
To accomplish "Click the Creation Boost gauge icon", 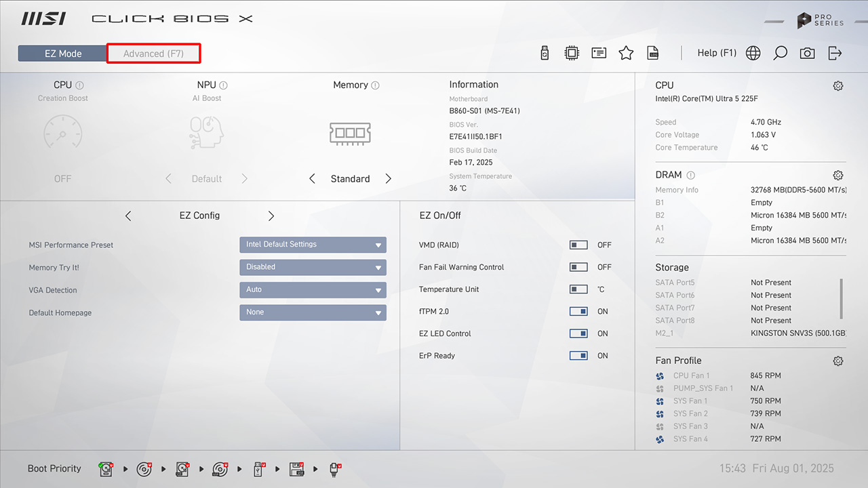I will tap(62, 133).
